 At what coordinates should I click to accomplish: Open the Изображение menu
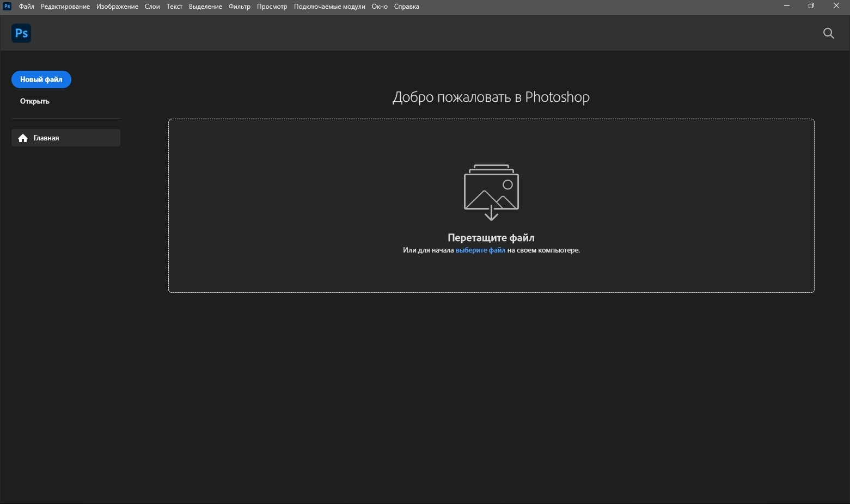(117, 7)
